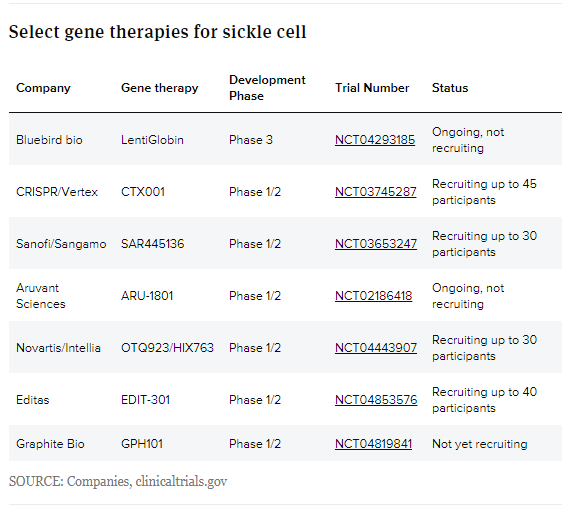Open the NCT03745287 trial link
The width and height of the screenshot is (569, 508).
coord(376,192)
